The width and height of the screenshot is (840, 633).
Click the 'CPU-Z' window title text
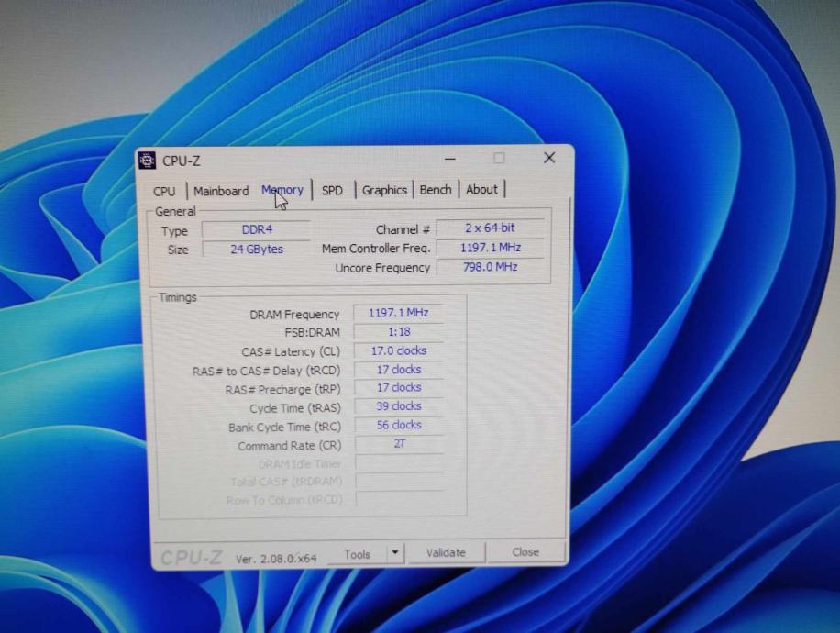[x=181, y=161]
